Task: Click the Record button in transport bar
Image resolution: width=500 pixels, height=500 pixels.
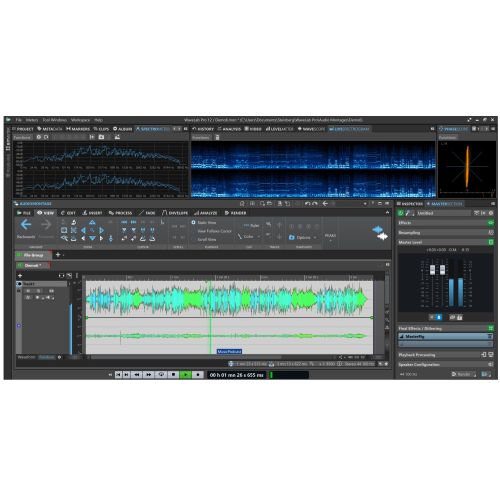Action: point(198,375)
